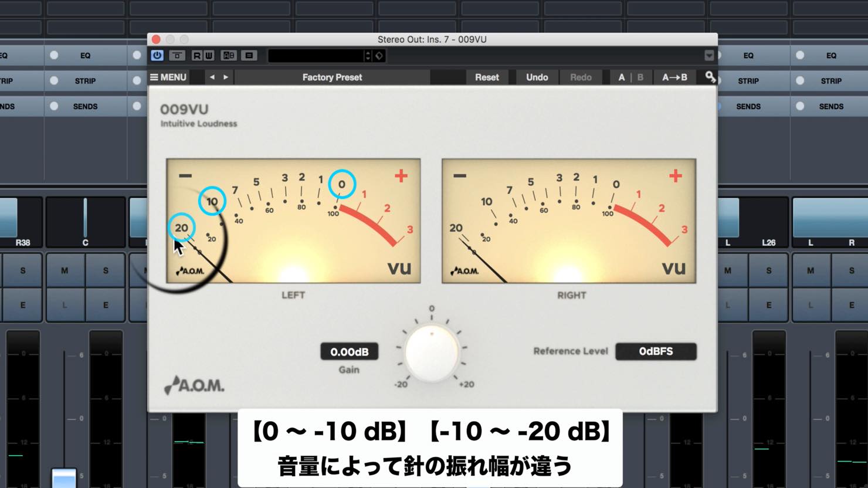Click the R38 pan control
Image resolution: width=868 pixels, height=488 pixels.
(x=21, y=222)
